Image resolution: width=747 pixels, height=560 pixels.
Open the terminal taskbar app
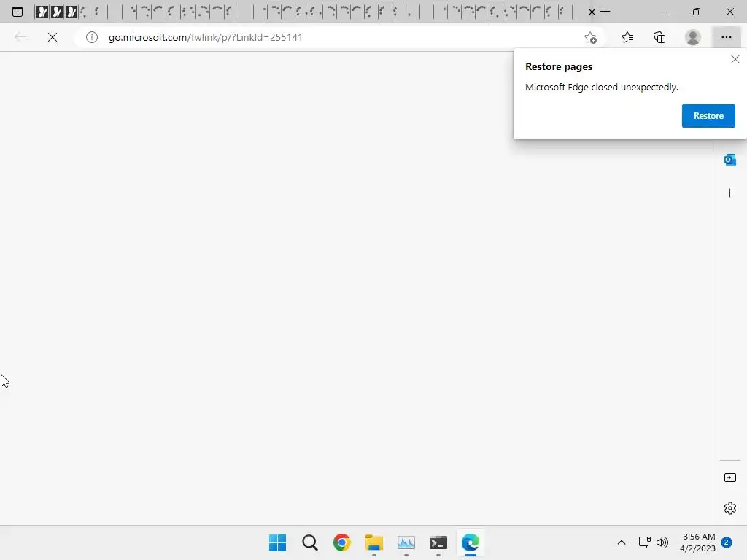tap(438, 542)
